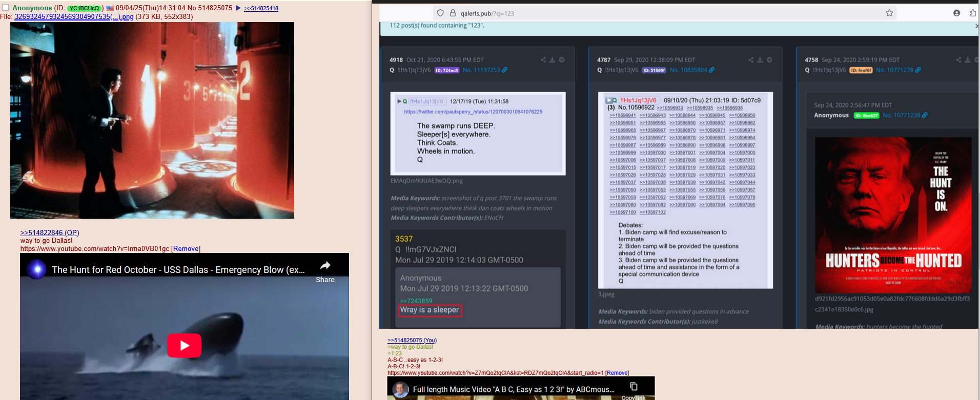980x400 pixels.
Task: Click the Red October video channel avatar
Action: pyautogui.click(x=36, y=269)
